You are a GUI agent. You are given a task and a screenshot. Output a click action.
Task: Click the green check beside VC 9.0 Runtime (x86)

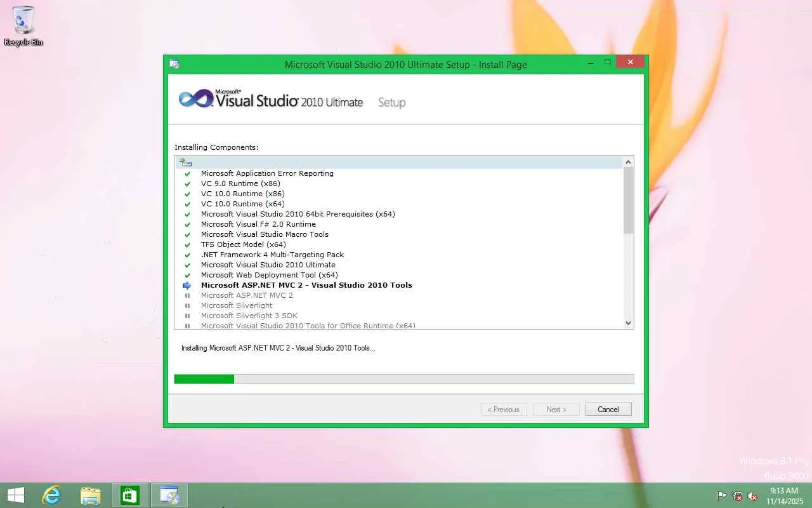(x=187, y=184)
